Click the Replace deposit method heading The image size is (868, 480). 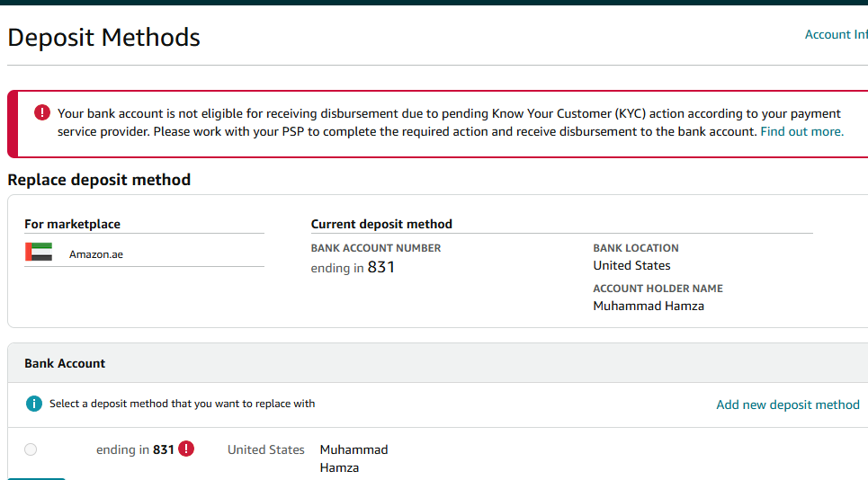(99, 180)
